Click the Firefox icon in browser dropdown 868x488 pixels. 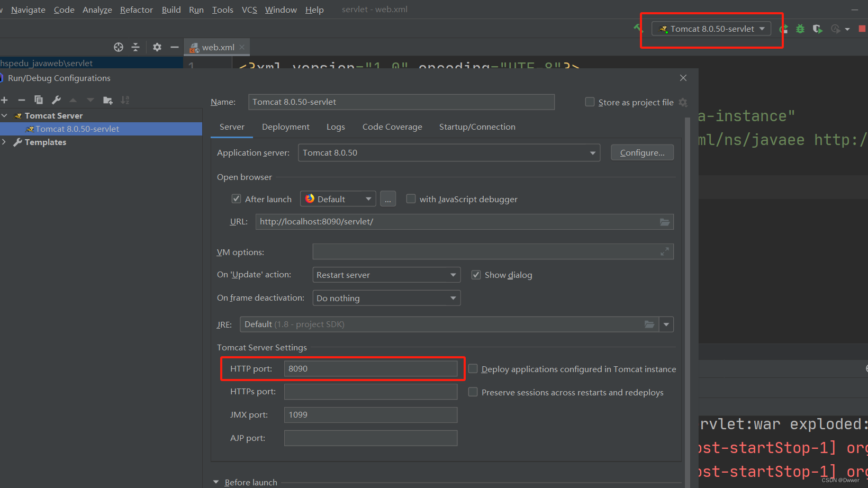[x=310, y=198]
